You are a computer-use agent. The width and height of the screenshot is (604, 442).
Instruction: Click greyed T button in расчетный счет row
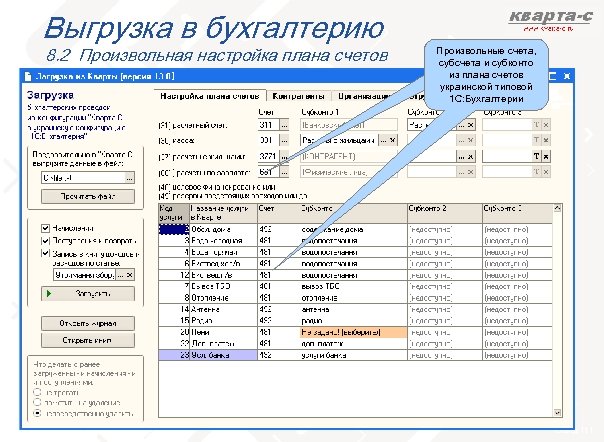pos(536,125)
